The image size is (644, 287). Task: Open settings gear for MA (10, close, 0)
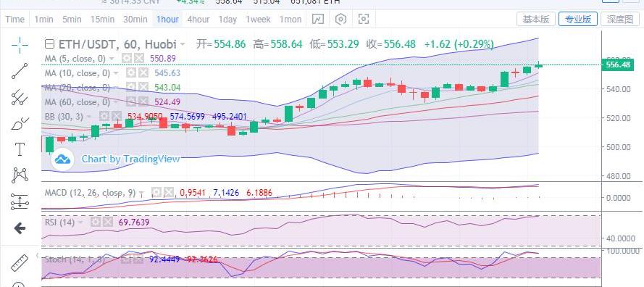(x=130, y=73)
